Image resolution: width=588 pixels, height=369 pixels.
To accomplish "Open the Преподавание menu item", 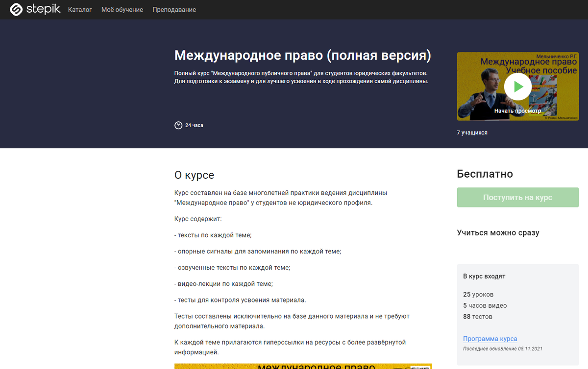I will click(174, 10).
